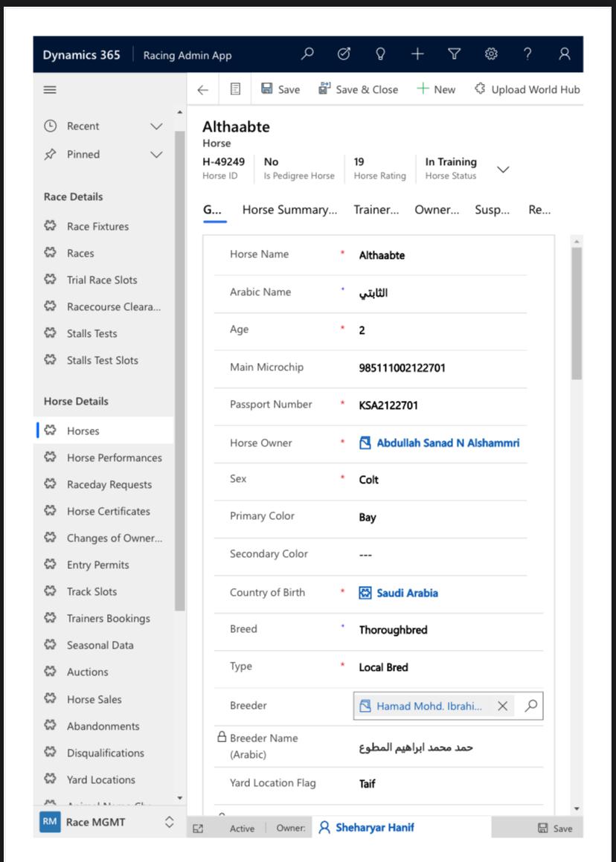Click the back arrow in command bar
616x862 pixels.
pos(203,90)
